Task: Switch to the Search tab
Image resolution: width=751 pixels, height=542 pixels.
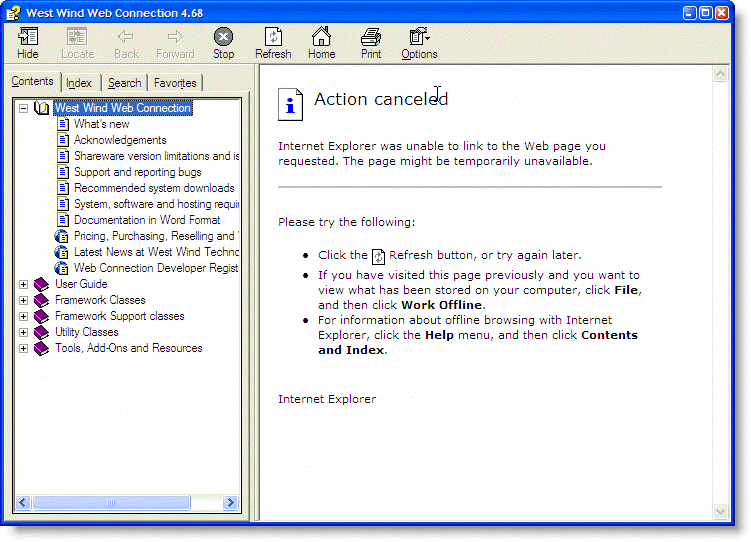Action: 125,83
